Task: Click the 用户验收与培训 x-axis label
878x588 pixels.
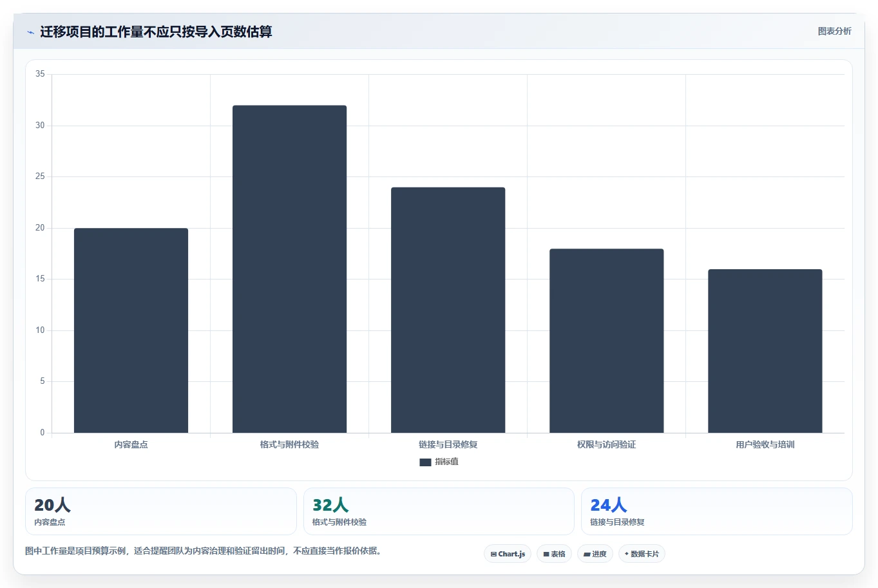Action: click(x=765, y=444)
